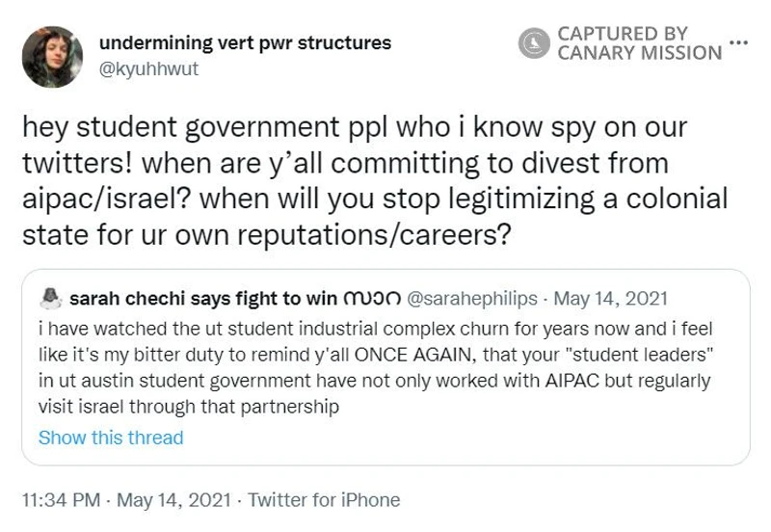Open the "Twitter for iPhone" source link
The width and height of the screenshot is (771, 532).
tap(324, 500)
